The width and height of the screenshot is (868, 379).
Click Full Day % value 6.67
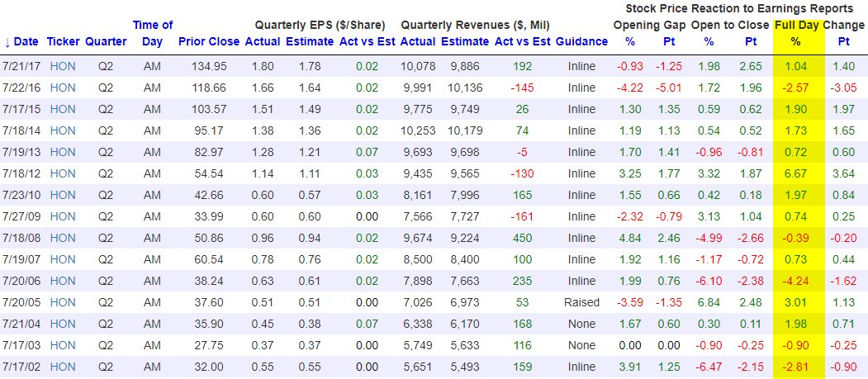[795, 173]
